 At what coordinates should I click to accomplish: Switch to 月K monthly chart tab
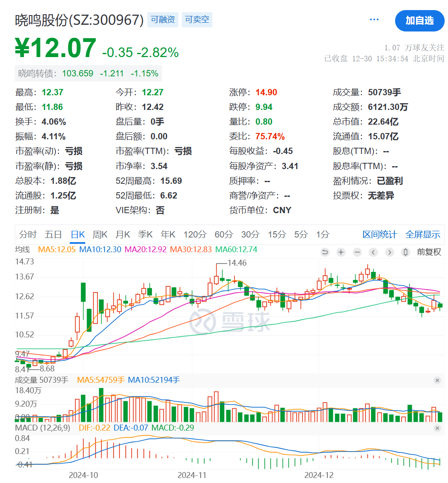pyautogui.click(x=123, y=235)
